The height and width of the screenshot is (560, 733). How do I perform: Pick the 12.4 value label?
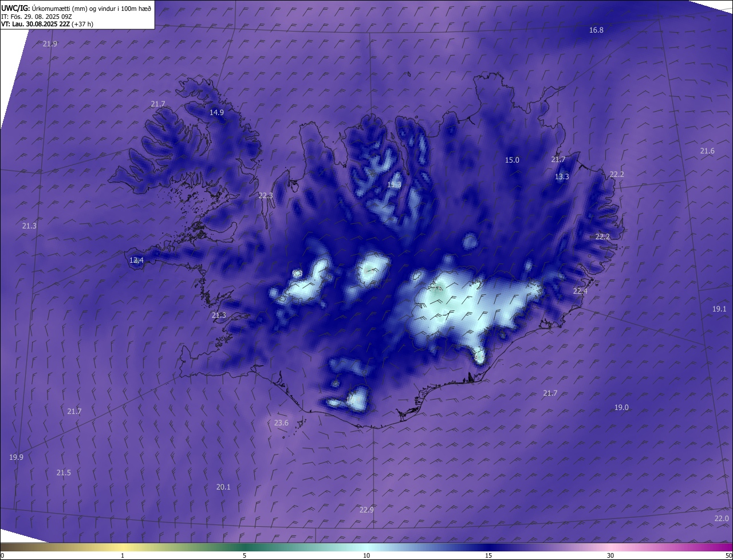click(136, 260)
